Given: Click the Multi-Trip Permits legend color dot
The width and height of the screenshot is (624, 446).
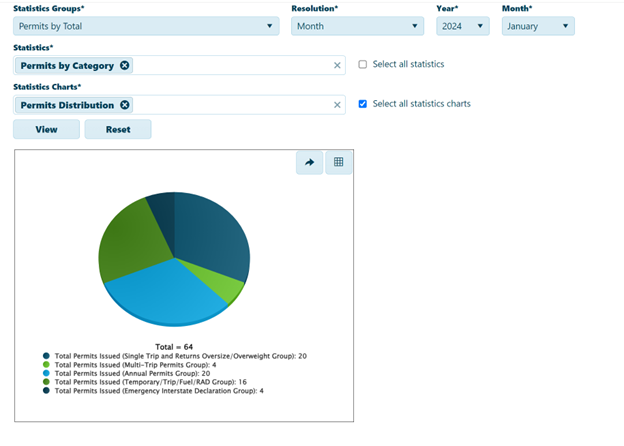Looking at the screenshot, I should coord(46,364).
